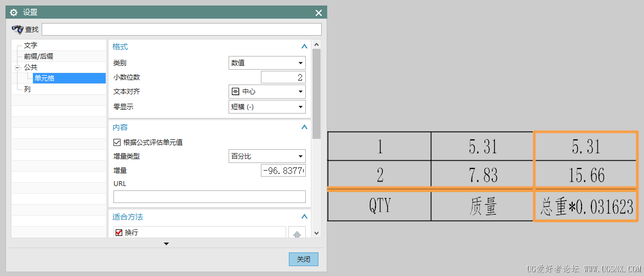Click the QTY column cell showing 2
The image size is (644, 276).
(379, 175)
